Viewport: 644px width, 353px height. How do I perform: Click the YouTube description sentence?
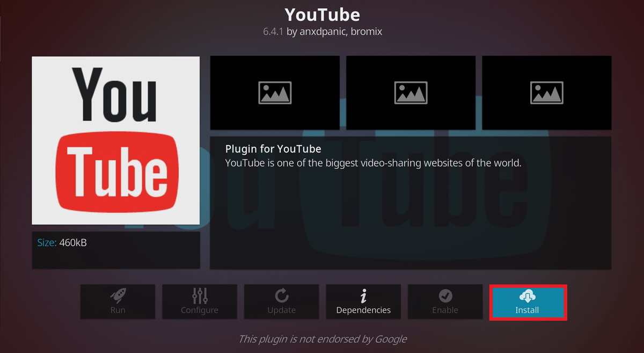click(374, 163)
